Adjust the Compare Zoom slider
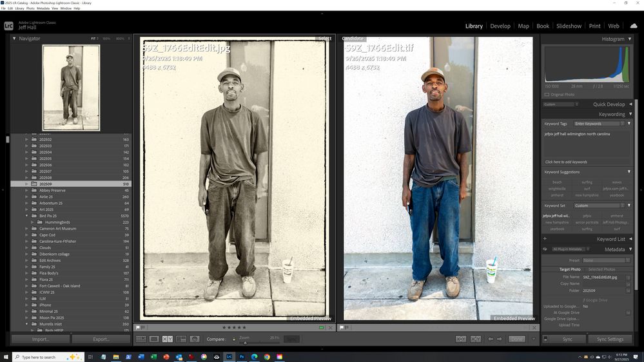644x362 pixels. 245,342
